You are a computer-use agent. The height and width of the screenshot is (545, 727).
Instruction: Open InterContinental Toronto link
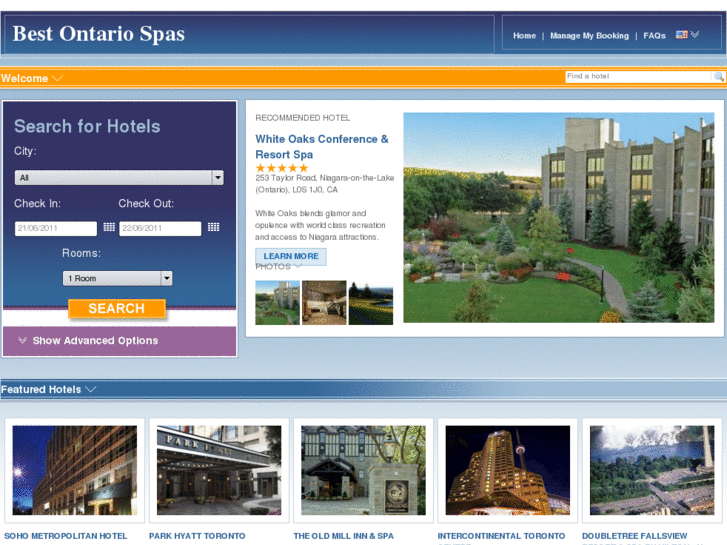[x=501, y=536]
